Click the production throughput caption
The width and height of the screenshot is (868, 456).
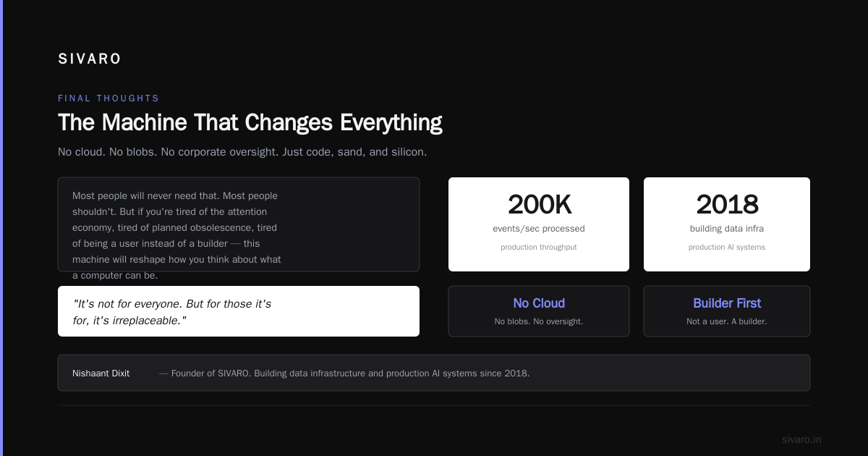point(539,248)
